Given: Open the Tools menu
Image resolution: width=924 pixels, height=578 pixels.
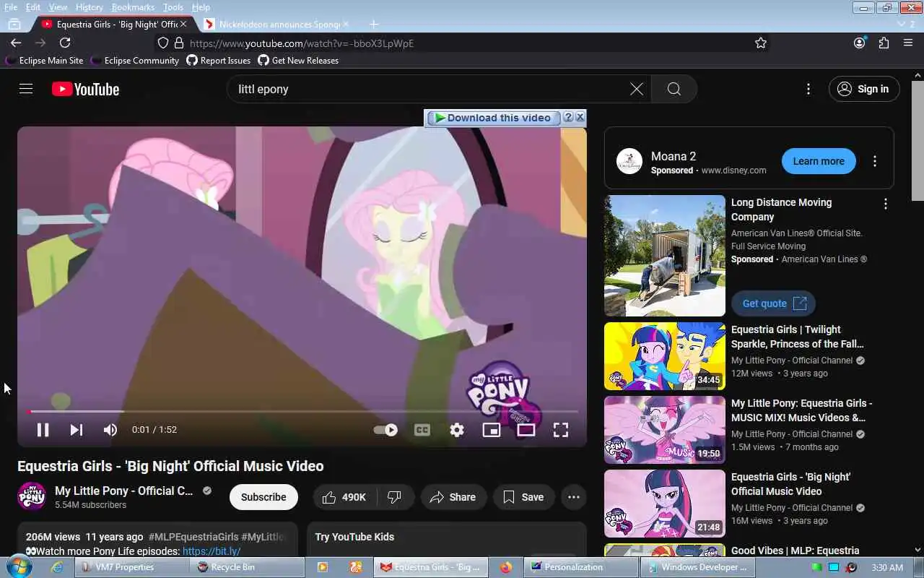Looking at the screenshot, I should (x=173, y=7).
